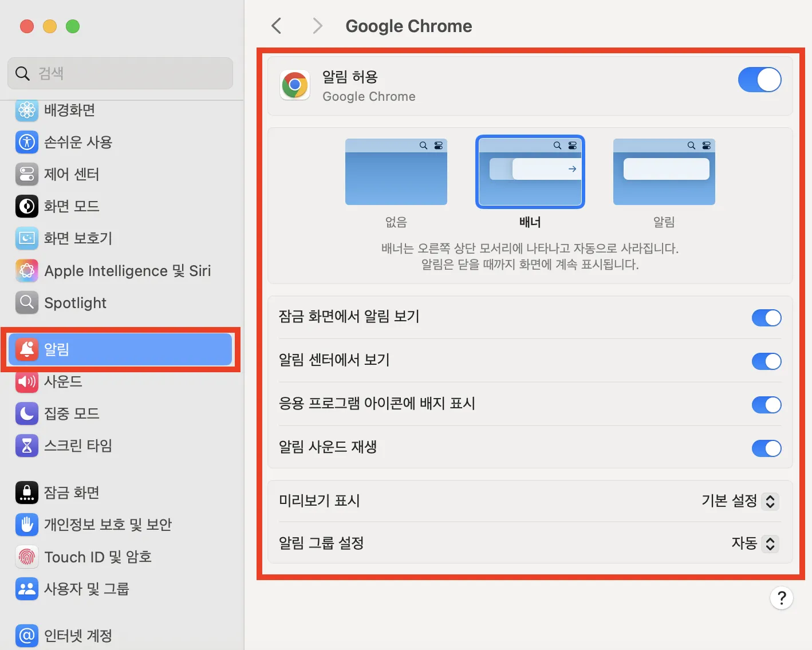812x650 pixels.
Task: Toggle 알림 사운드 재생 switch
Action: click(x=766, y=448)
